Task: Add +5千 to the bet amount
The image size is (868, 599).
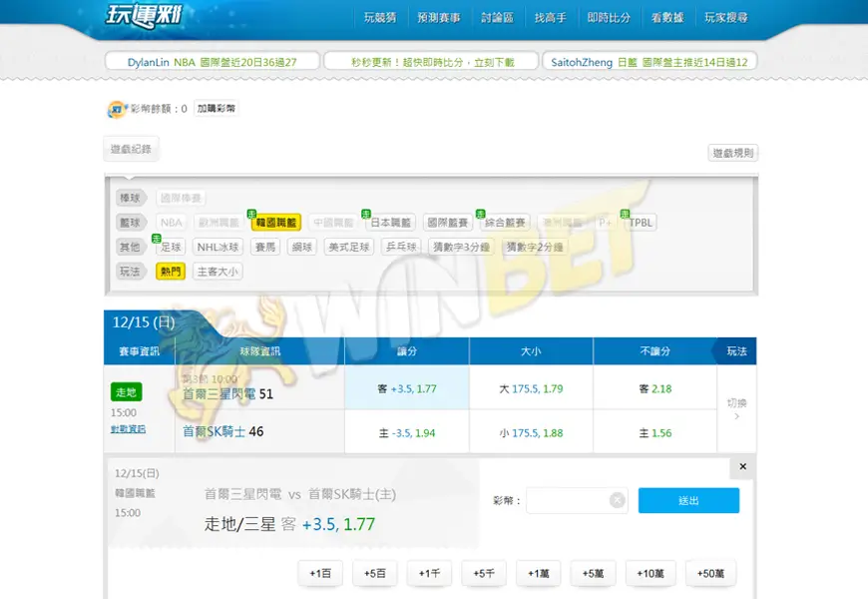Action: [x=484, y=573]
